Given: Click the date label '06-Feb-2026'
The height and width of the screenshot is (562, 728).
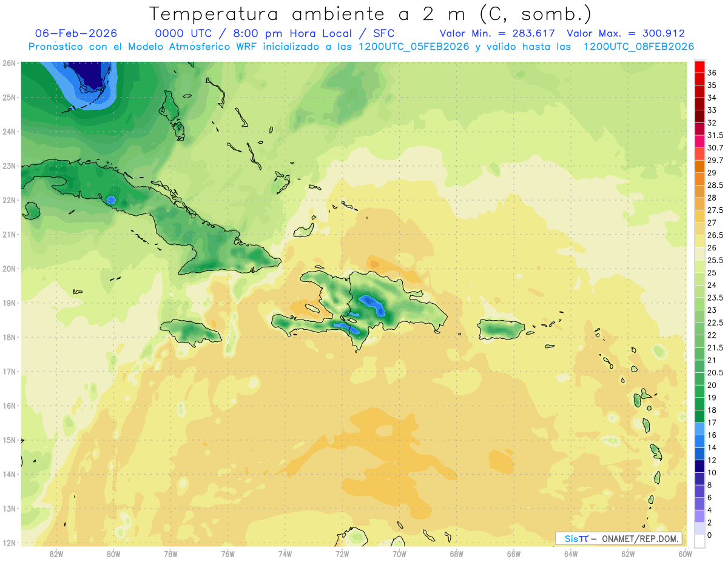Looking at the screenshot, I should (76, 33).
